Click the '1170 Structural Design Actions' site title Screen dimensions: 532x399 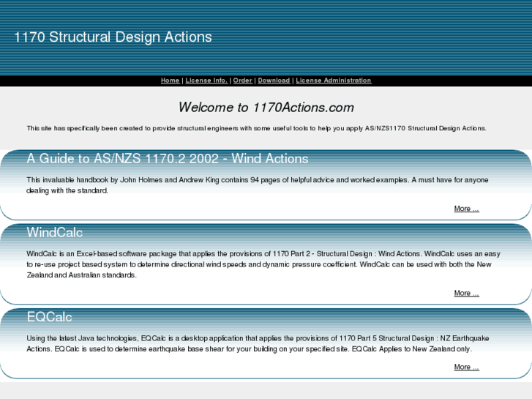113,37
